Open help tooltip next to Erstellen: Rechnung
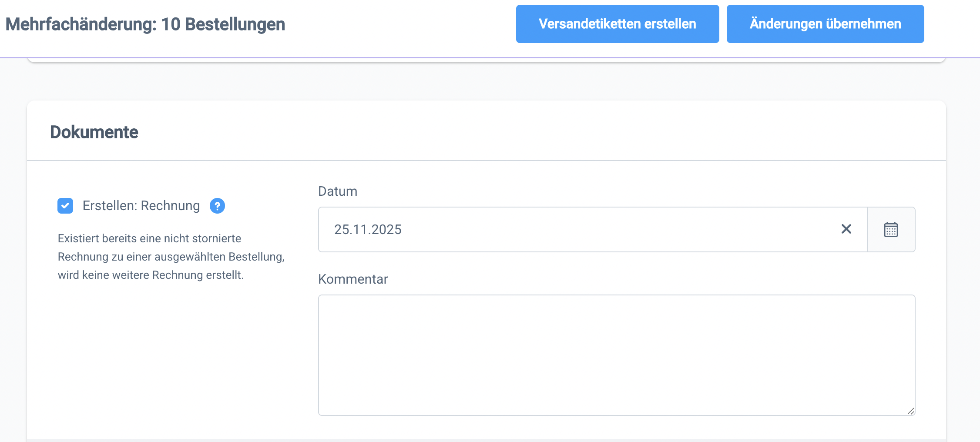This screenshot has width=980, height=442. [x=217, y=206]
